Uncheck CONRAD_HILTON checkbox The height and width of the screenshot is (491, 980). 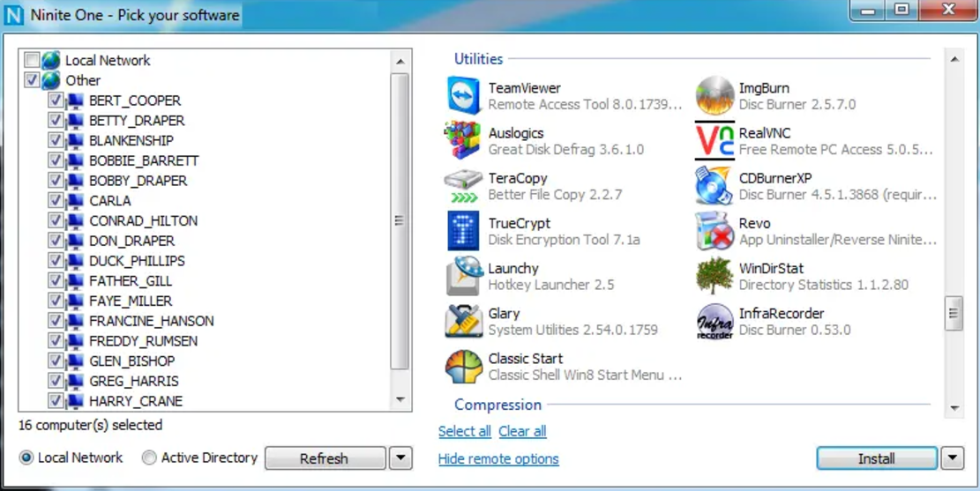click(56, 220)
